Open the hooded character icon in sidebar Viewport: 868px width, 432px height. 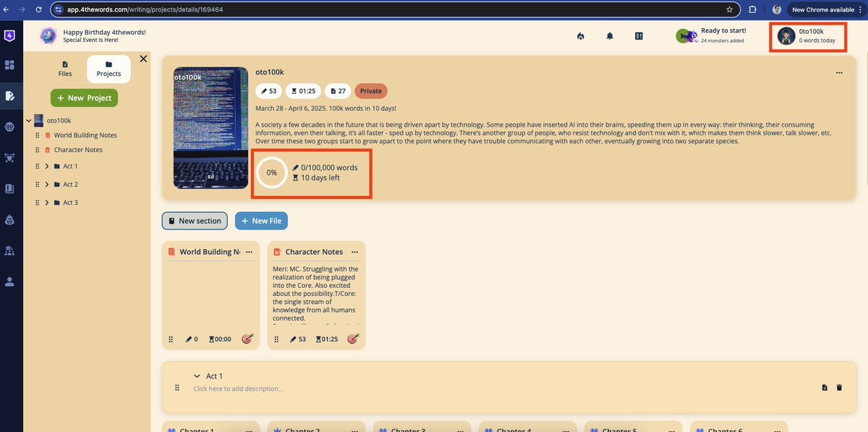tap(9, 220)
